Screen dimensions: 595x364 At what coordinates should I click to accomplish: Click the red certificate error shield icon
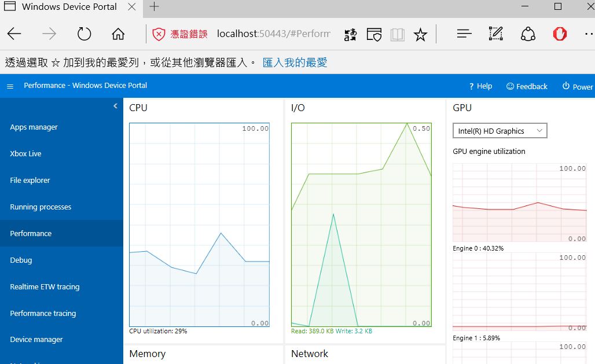(x=159, y=34)
